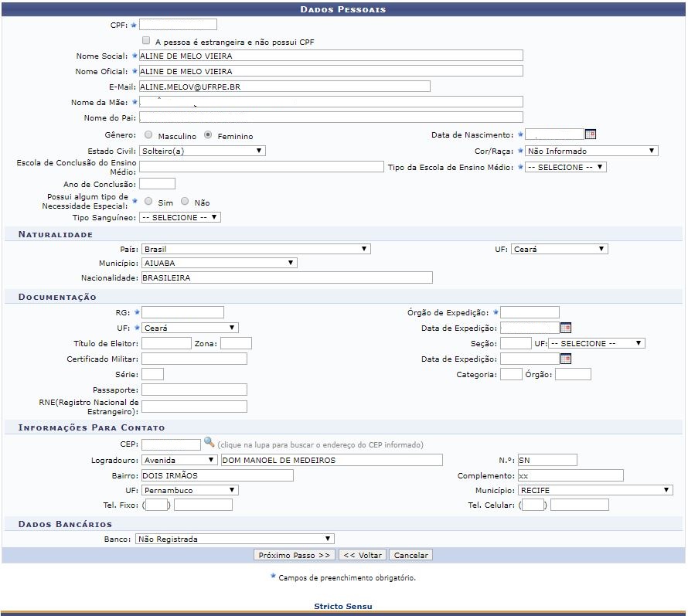Click the RG Data de Expedição date field
The height and width of the screenshot is (616, 688).
tap(530, 328)
